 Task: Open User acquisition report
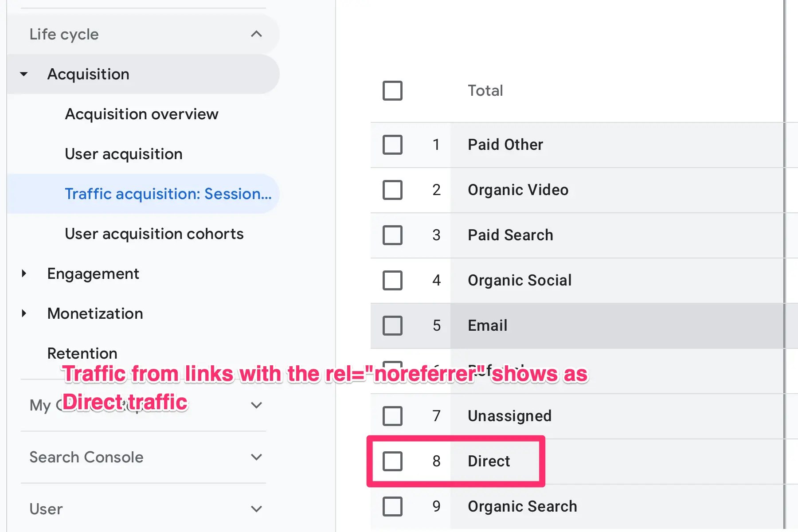point(124,154)
